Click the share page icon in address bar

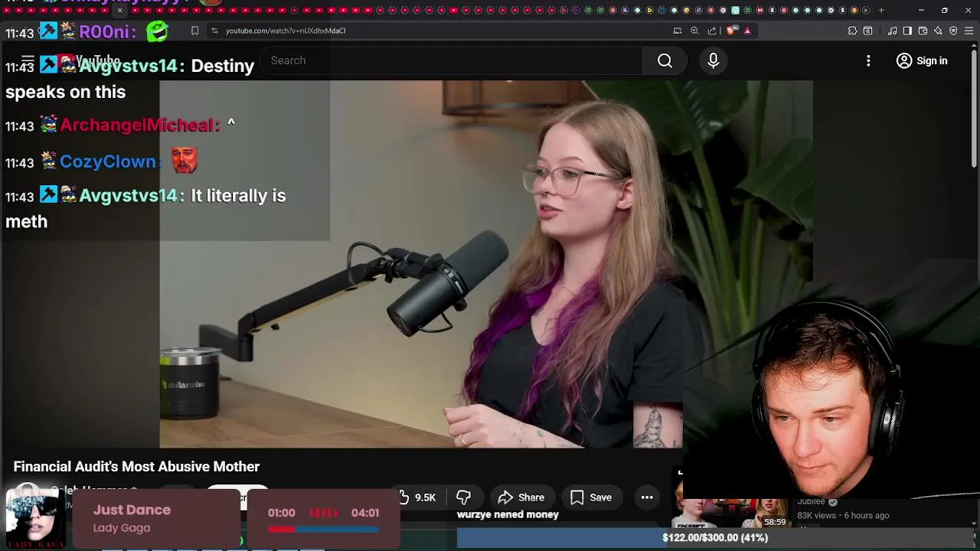(712, 31)
